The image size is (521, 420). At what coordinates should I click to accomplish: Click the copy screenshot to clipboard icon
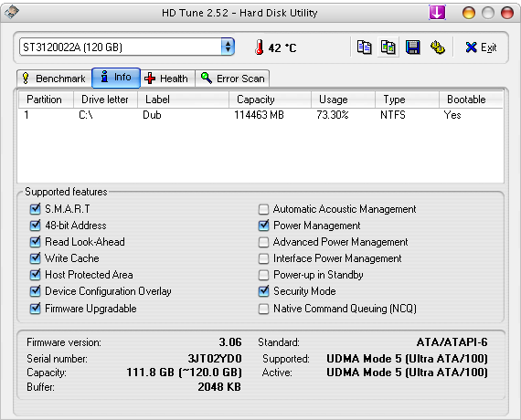click(388, 47)
